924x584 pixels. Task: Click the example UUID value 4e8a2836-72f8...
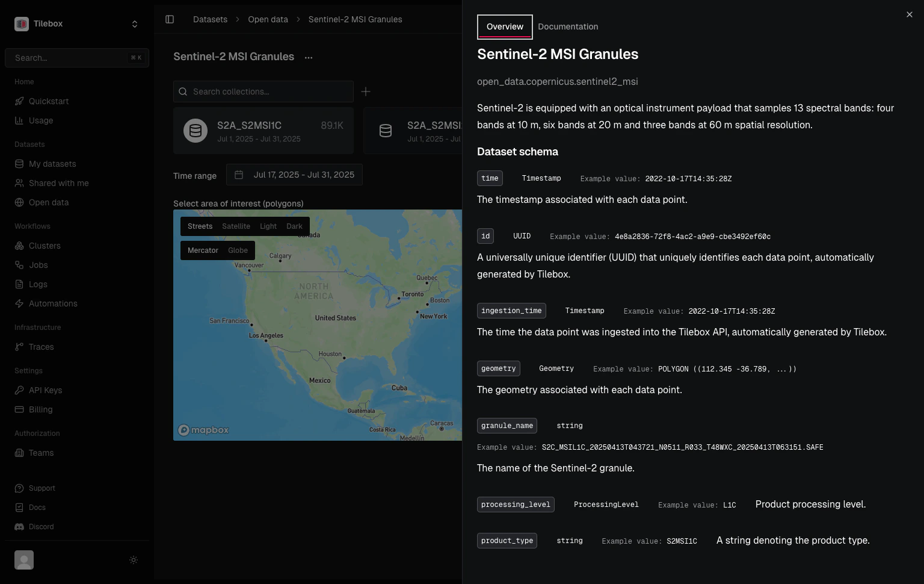[x=692, y=237]
